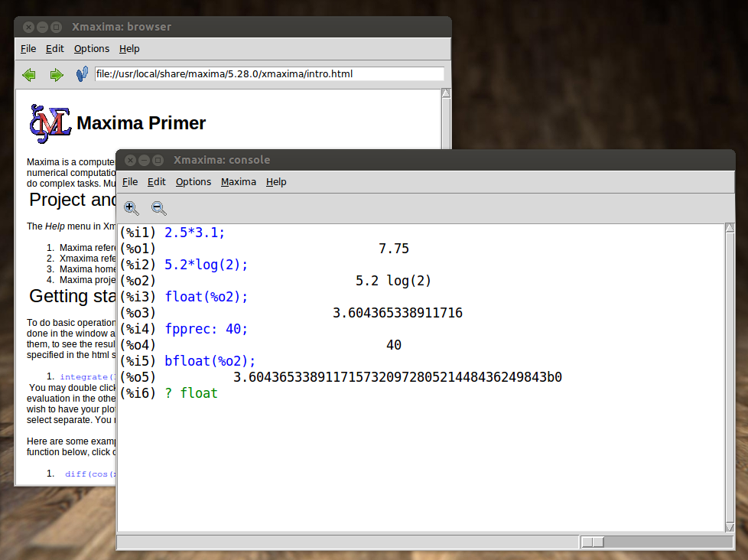Expand the browser Help menu
The height and width of the screenshot is (560, 748).
[x=129, y=48]
